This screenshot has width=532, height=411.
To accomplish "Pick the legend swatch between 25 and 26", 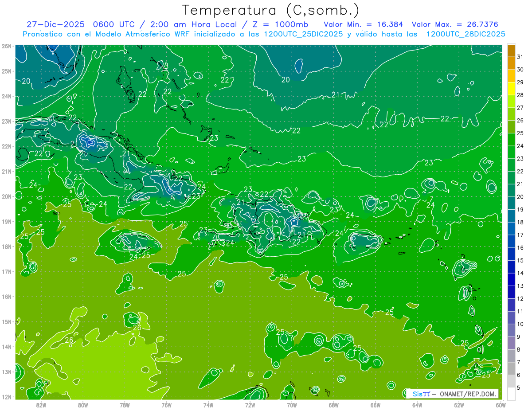I will [x=511, y=126].
